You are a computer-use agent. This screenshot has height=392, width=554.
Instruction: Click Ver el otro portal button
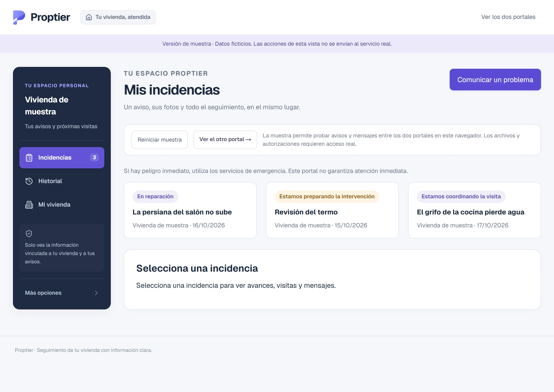click(225, 140)
